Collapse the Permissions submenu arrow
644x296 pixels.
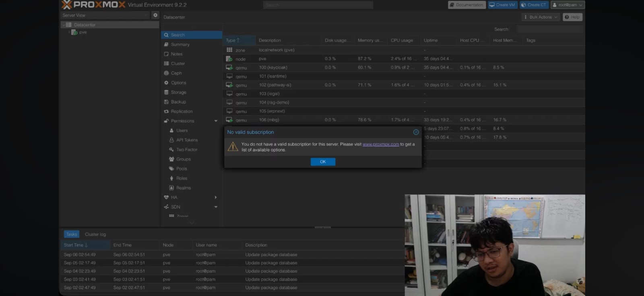(x=216, y=121)
